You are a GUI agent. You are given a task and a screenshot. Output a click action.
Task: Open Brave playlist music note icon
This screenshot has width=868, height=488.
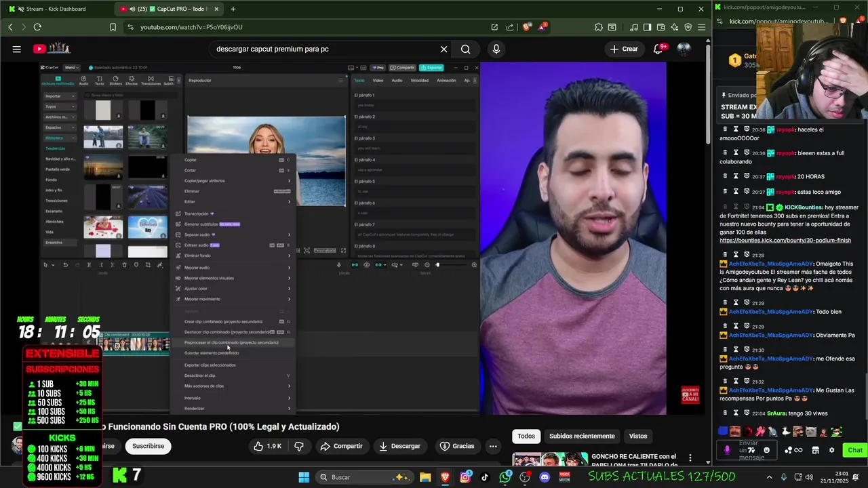pos(633,27)
